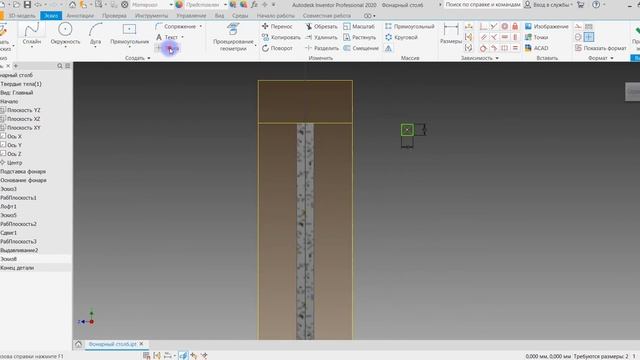
Task: Toggle the construction line format icon
Action: click(x=578, y=26)
